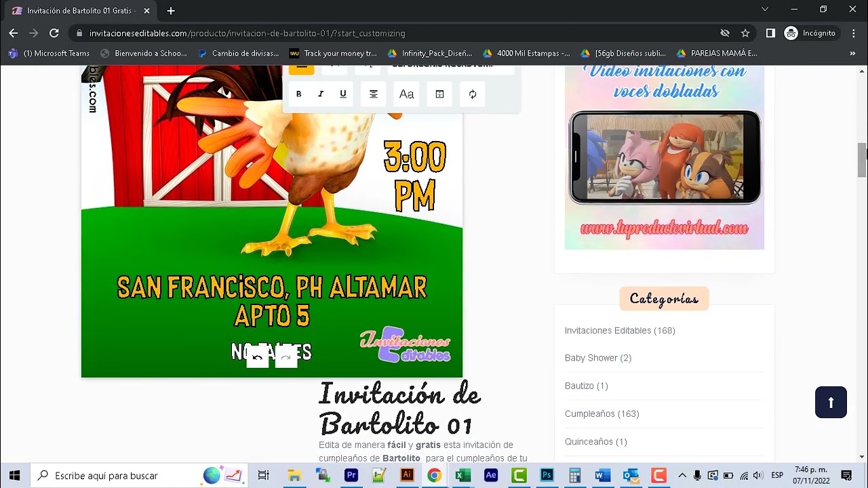This screenshot has width=868, height=488.
Task: Open the volume control in system tray
Action: 759,475
